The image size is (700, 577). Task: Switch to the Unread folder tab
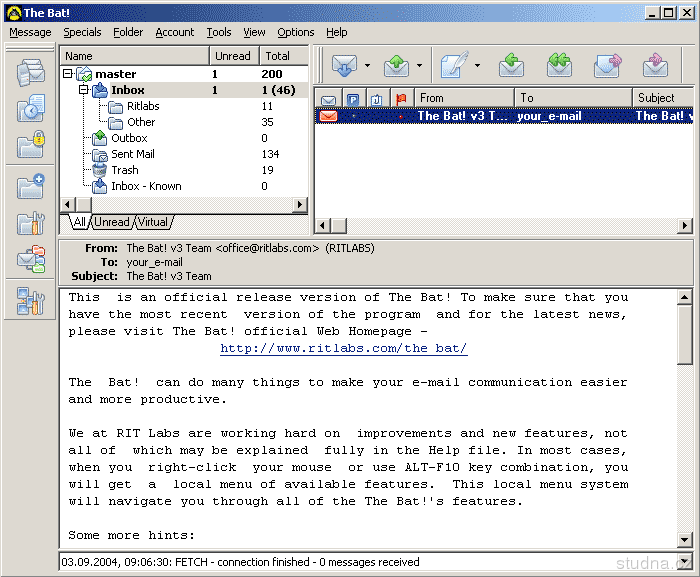(x=112, y=222)
